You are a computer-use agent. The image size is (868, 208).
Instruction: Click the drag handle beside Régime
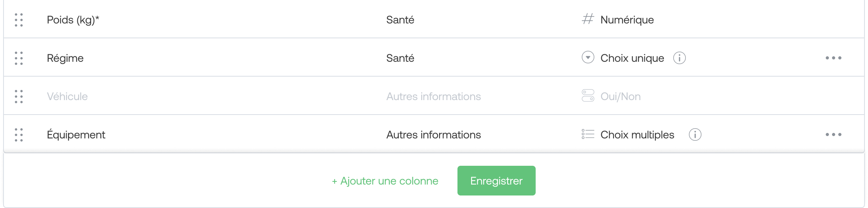(x=19, y=58)
